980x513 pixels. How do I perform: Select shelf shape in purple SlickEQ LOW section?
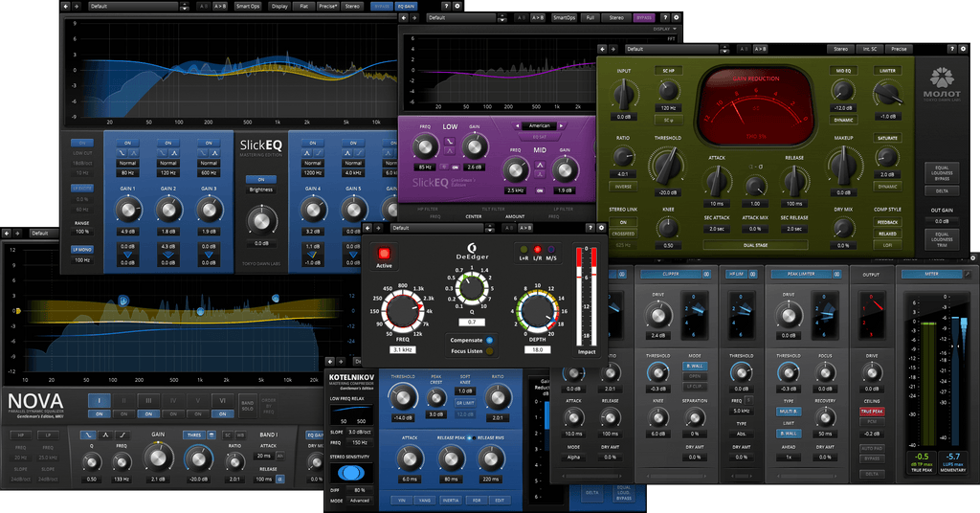coord(450,142)
